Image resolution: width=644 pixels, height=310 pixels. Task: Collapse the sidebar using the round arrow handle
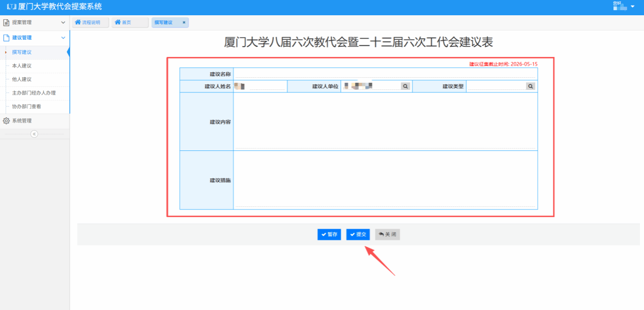click(34, 134)
